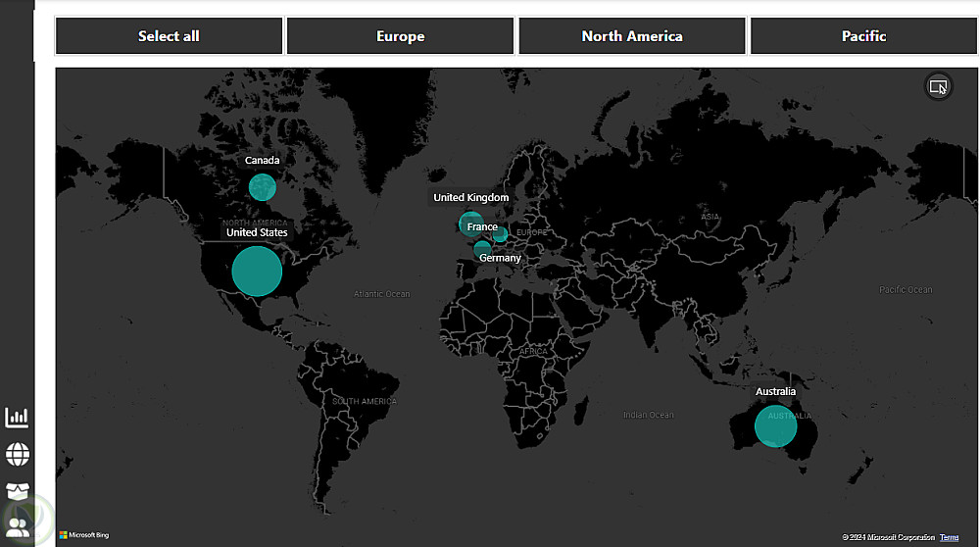Click the Select all slicer button

(x=169, y=36)
